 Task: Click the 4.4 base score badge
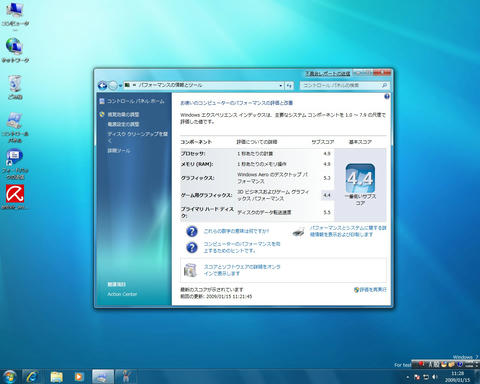point(360,178)
